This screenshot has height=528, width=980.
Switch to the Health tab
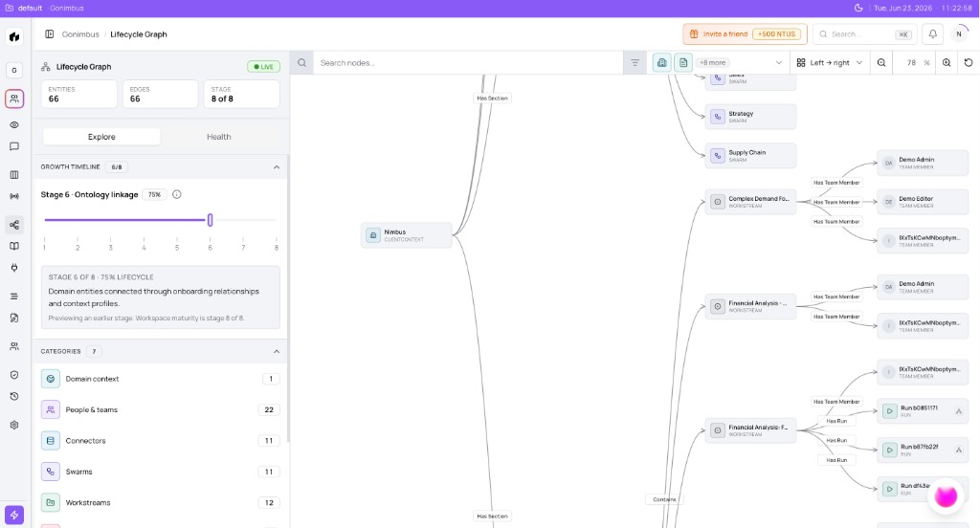pyautogui.click(x=219, y=137)
